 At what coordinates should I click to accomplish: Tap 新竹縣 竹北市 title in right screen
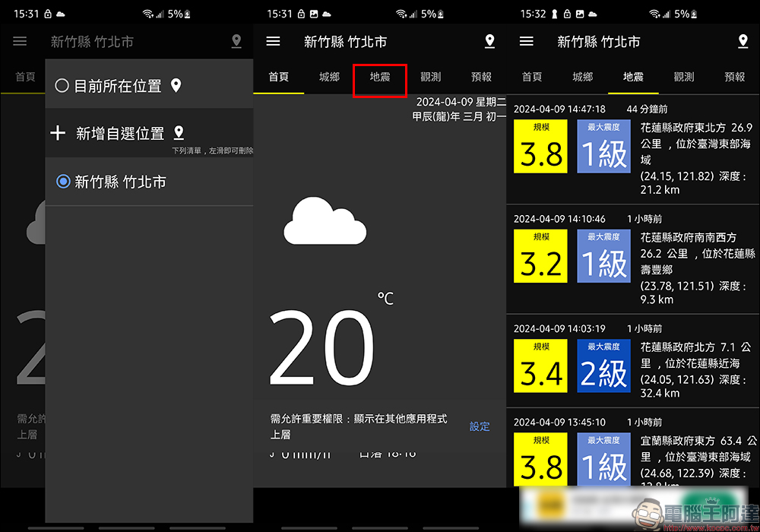[x=599, y=42]
